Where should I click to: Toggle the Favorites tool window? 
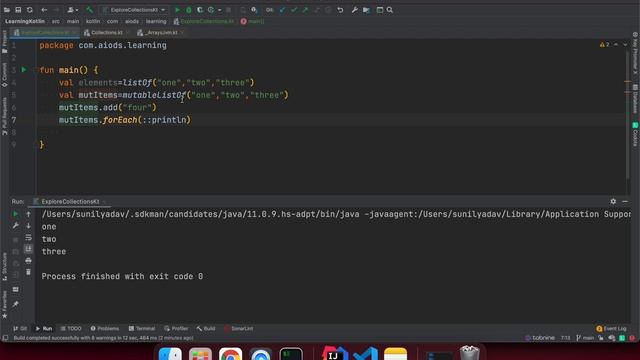[x=4, y=304]
